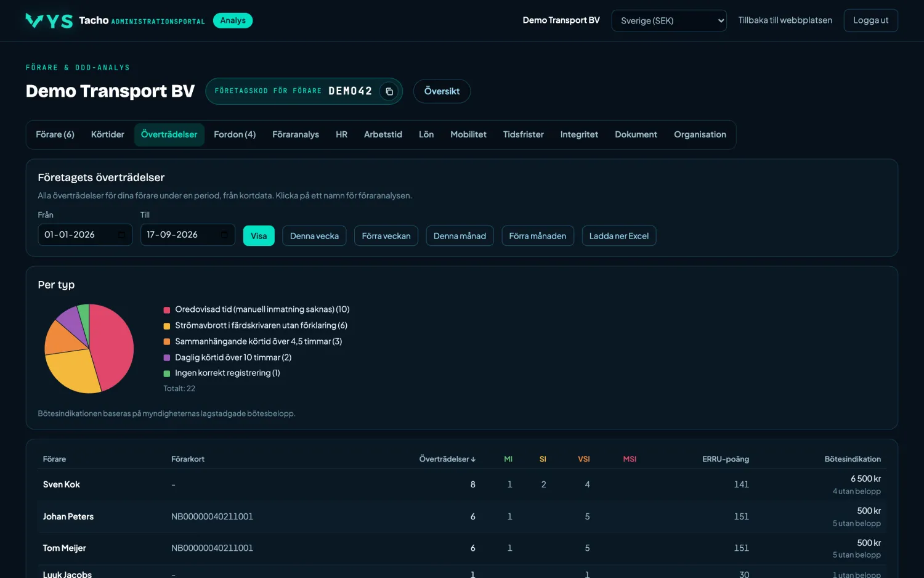Switch to the Arbetstid tab
Viewport: 924px width, 578px height.
coord(383,134)
